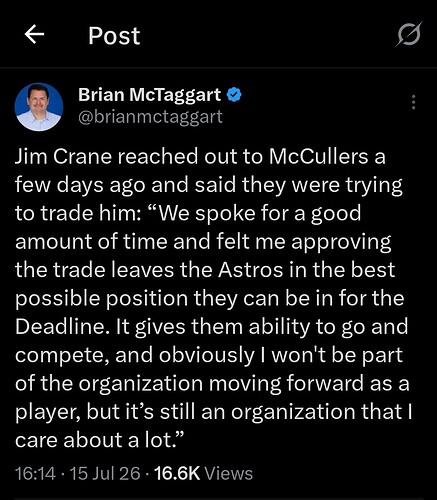Click the 16:14 timestamp
The height and width of the screenshot is (500, 437).
coord(35,474)
